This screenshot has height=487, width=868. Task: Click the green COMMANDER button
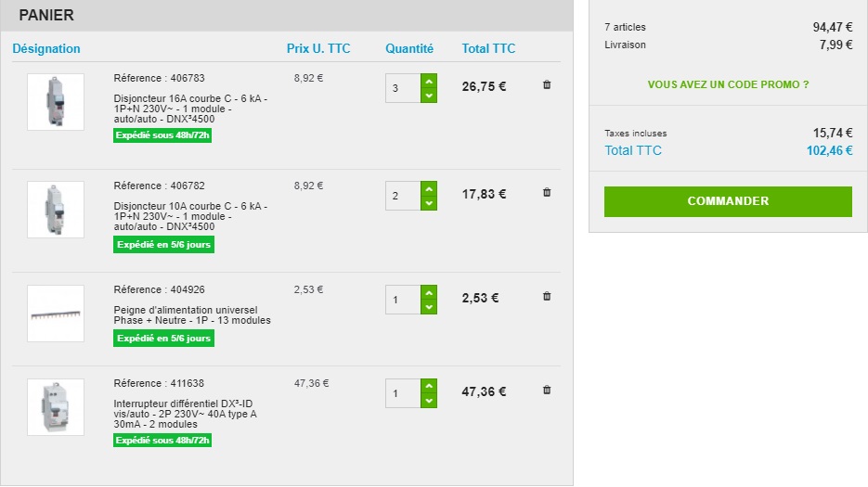click(x=728, y=201)
